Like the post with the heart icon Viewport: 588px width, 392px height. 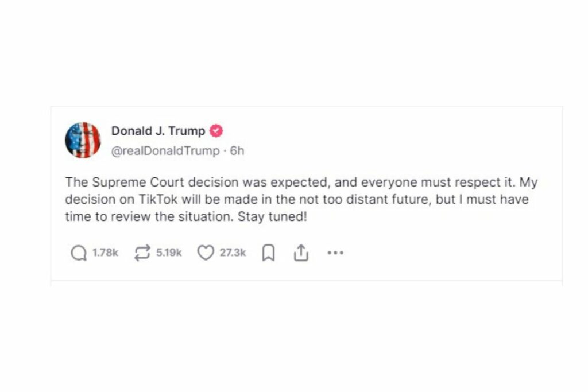(206, 253)
